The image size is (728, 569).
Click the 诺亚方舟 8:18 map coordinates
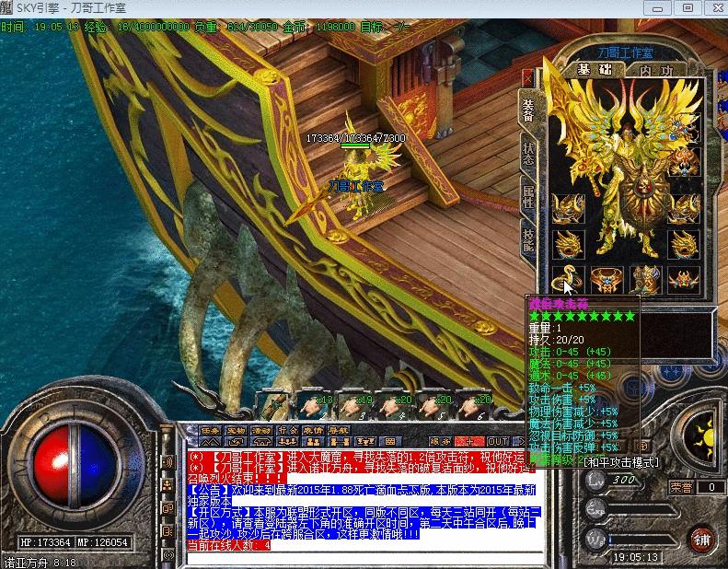click(x=39, y=563)
